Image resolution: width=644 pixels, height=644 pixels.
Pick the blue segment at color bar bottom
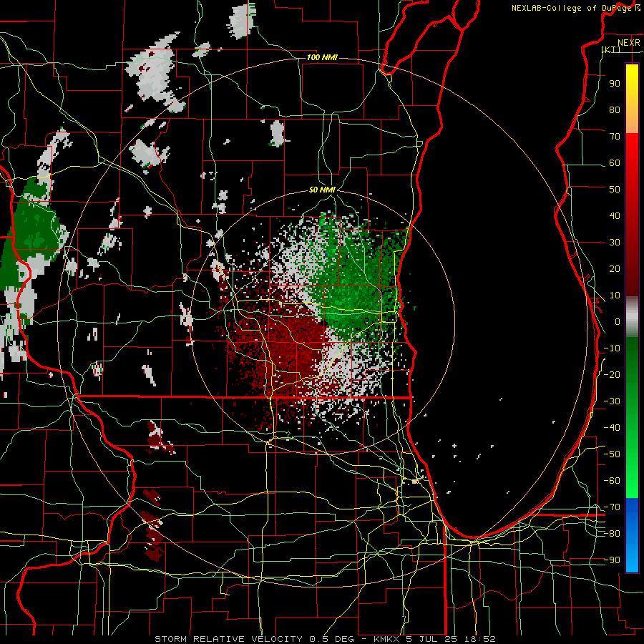click(632, 535)
